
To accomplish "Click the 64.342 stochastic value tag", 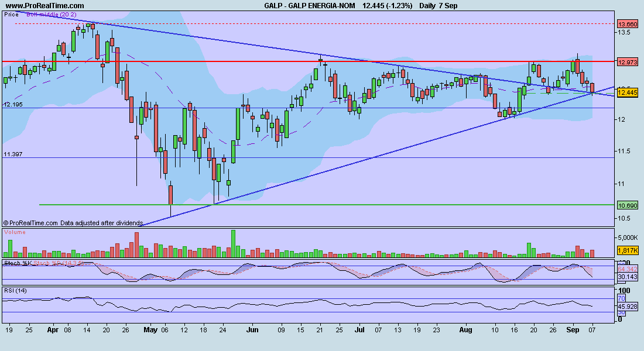I will point(628,269).
